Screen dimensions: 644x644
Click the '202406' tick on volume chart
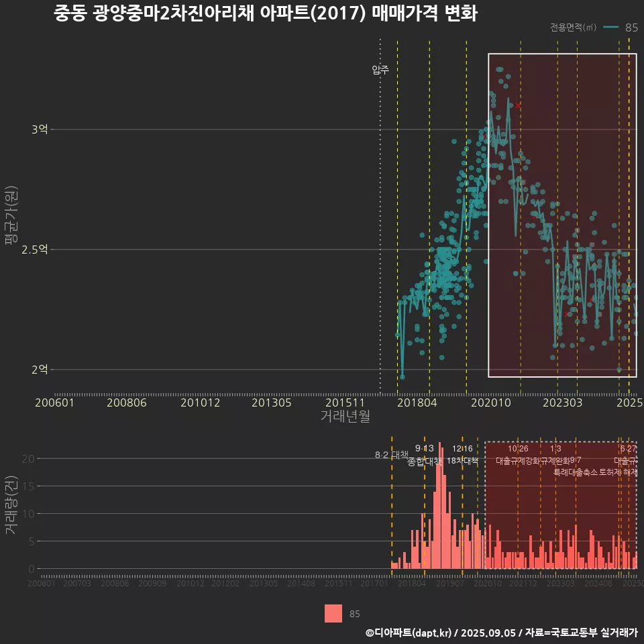tap(598, 583)
